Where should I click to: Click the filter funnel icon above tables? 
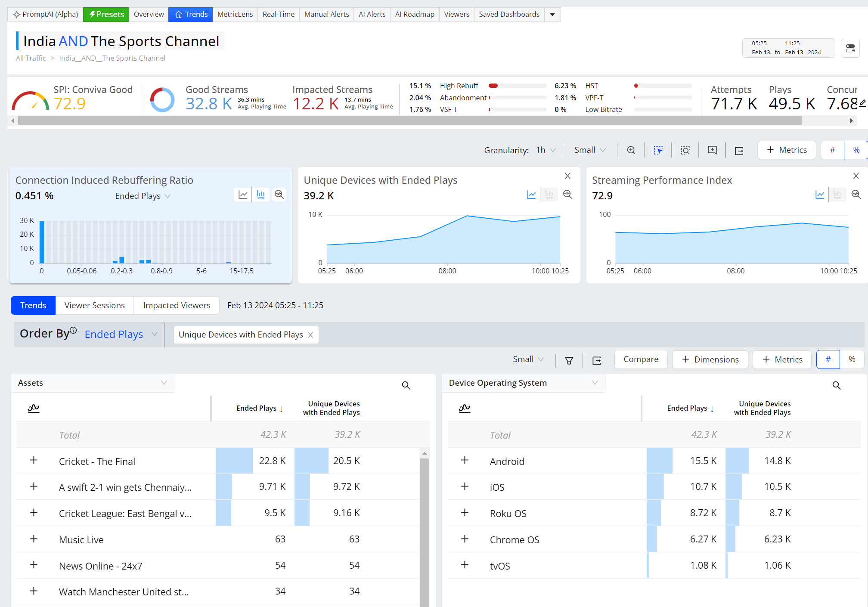click(x=569, y=360)
